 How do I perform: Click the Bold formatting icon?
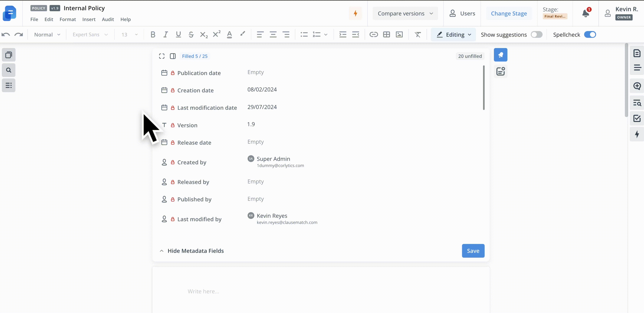[x=153, y=34]
